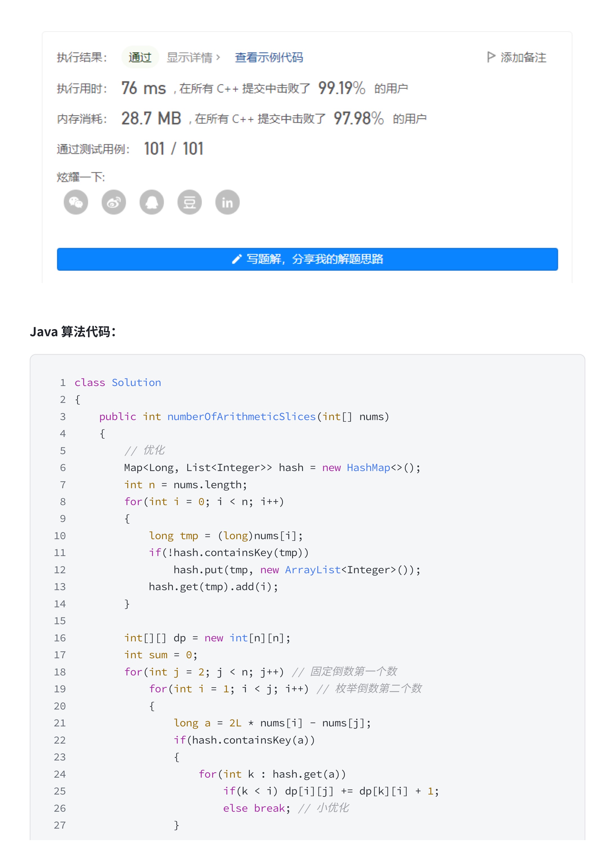Click the QQ penguin share icon
This screenshot has width=614, height=868.
point(152,202)
